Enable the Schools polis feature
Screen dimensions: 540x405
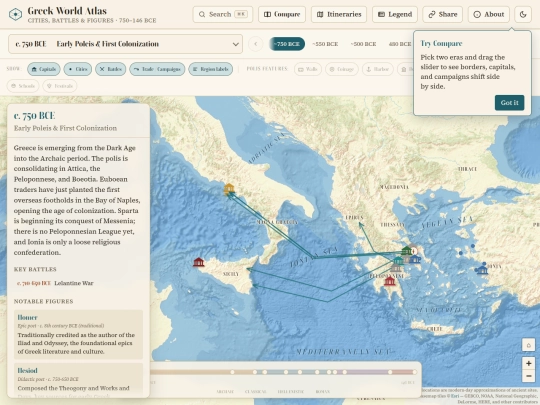point(23,86)
